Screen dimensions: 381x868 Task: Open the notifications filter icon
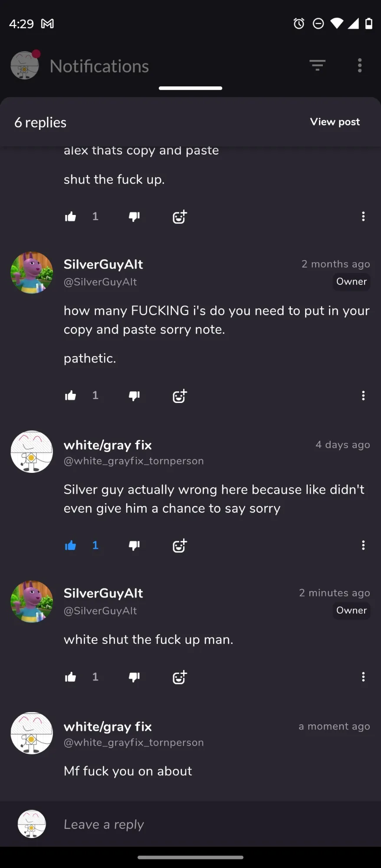pyautogui.click(x=317, y=66)
